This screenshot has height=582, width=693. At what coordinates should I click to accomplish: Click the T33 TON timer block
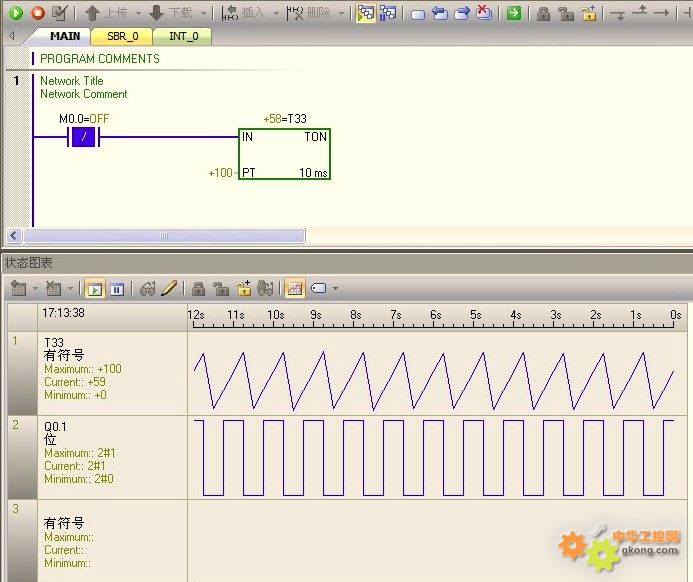click(284, 154)
